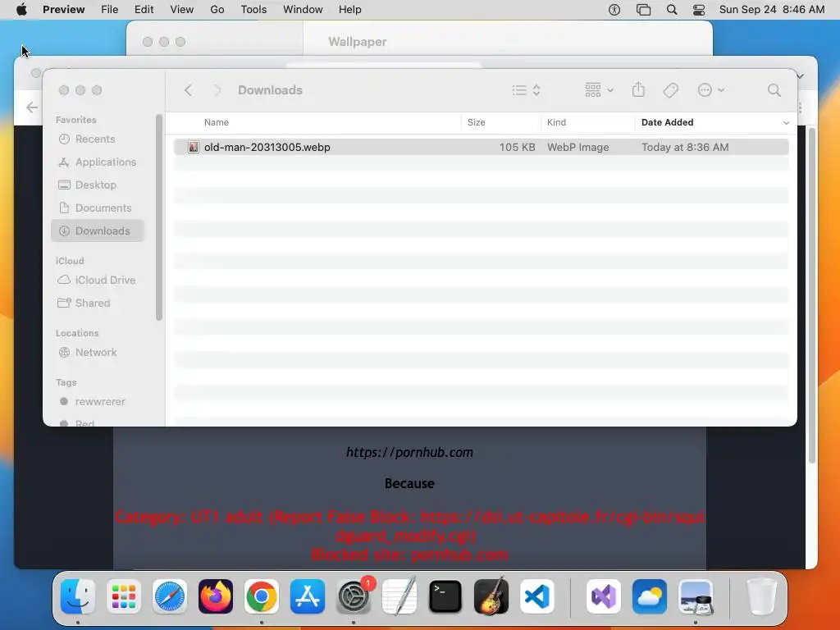Click browser back arrow in background window
Image resolution: width=840 pixels, height=630 pixels.
tap(32, 107)
